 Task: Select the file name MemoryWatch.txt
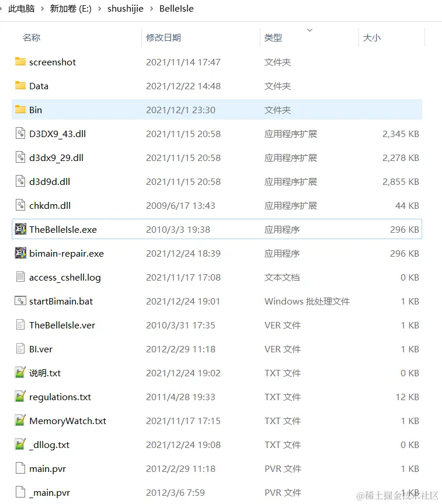click(68, 421)
